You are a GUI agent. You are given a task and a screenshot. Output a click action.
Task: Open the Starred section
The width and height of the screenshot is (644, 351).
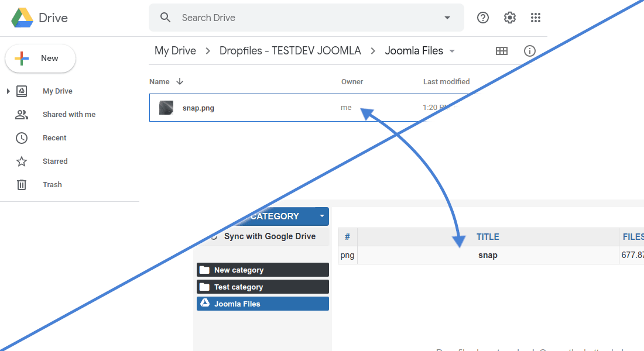(x=54, y=161)
